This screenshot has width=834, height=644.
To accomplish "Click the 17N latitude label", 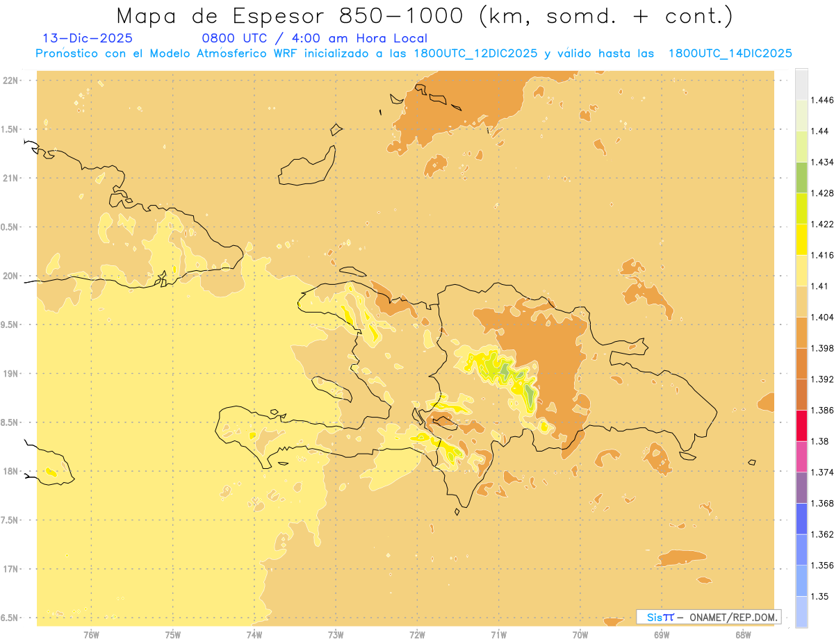I will point(10,569).
